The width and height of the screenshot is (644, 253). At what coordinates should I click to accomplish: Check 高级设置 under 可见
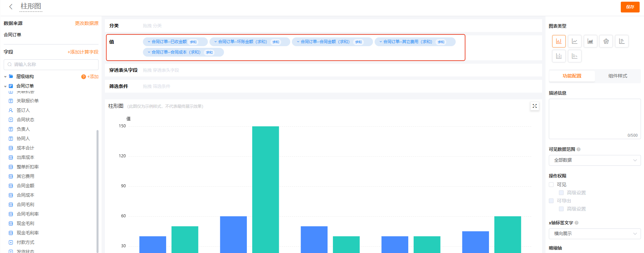click(561, 193)
